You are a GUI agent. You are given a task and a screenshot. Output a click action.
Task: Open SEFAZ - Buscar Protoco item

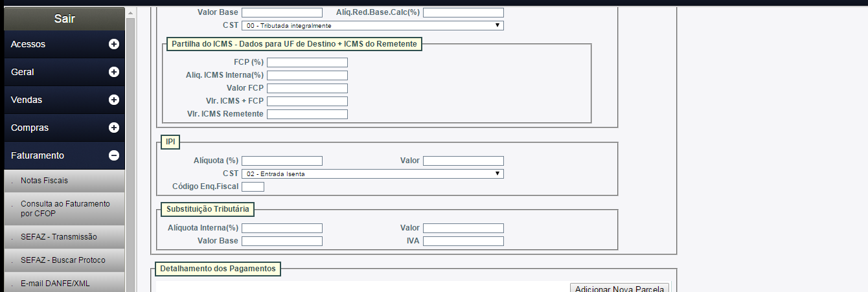[x=63, y=260]
